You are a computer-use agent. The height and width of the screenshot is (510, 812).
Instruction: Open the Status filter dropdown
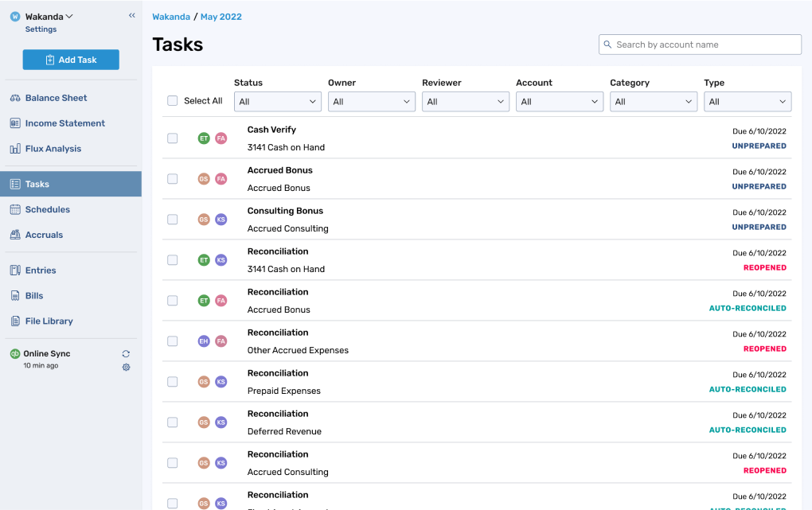[277, 101]
